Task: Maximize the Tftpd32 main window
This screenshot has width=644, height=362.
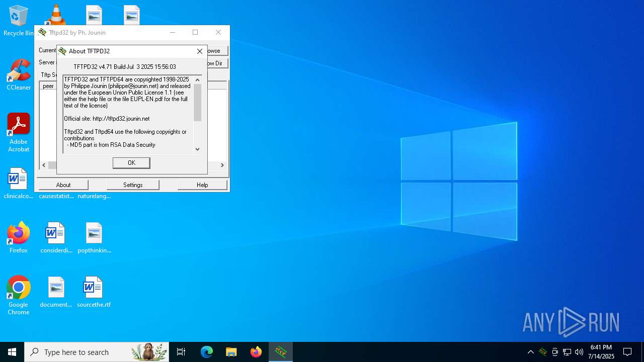Action: pyautogui.click(x=195, y=33)
